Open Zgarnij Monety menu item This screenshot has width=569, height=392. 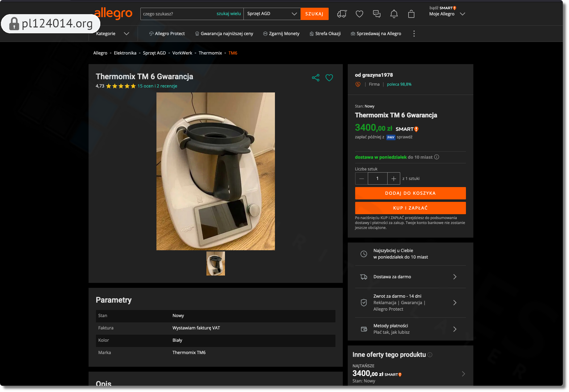point(281,34)
